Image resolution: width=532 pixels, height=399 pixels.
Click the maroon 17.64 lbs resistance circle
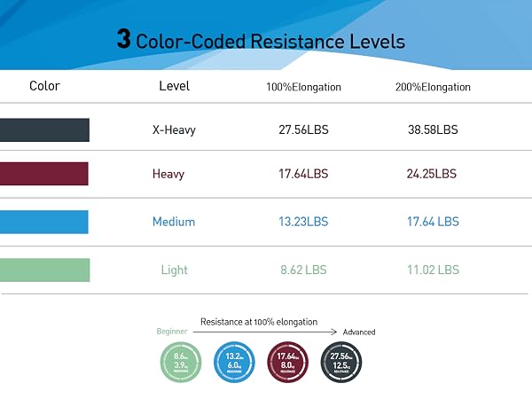[x=287, y=362]
